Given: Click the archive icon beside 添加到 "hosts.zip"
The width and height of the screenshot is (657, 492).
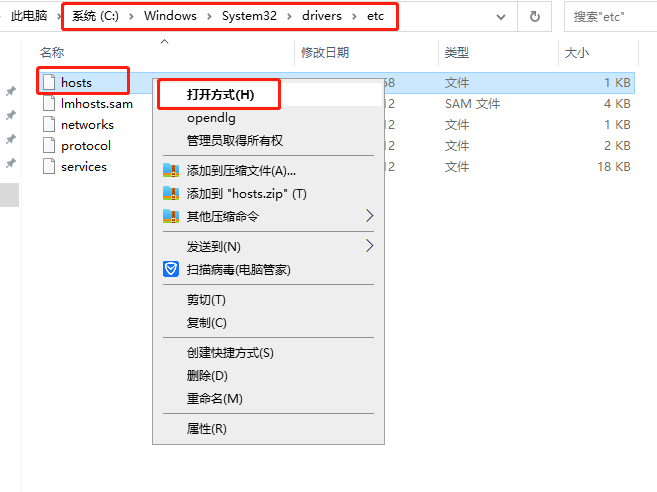Looking at the screenshot, I should coord(171,193).
